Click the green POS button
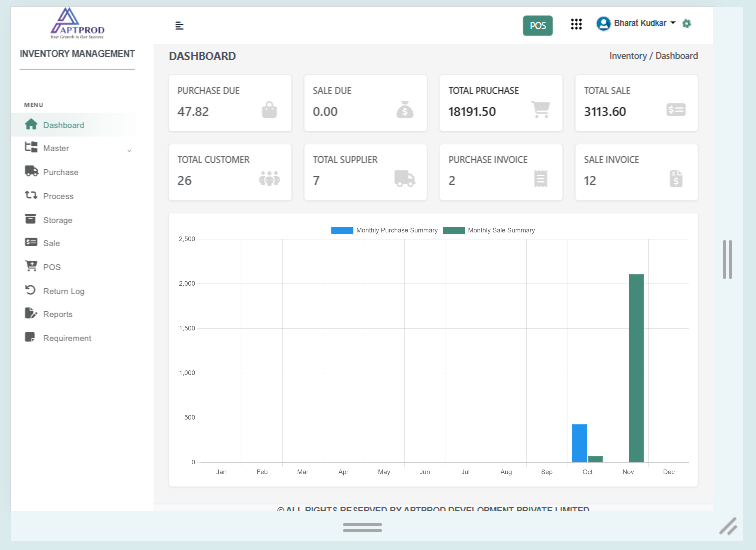The image size is (756, 550). [x=538, y=25]
